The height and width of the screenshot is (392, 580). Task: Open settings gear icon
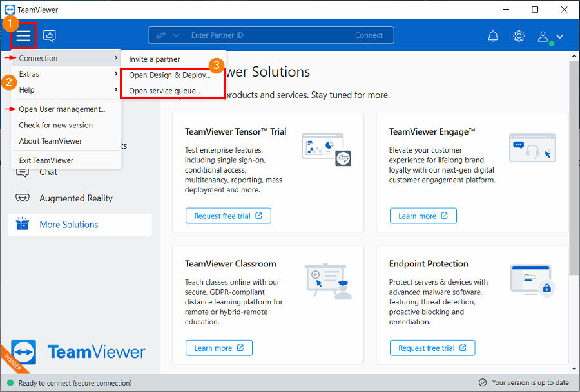[519, 36]
